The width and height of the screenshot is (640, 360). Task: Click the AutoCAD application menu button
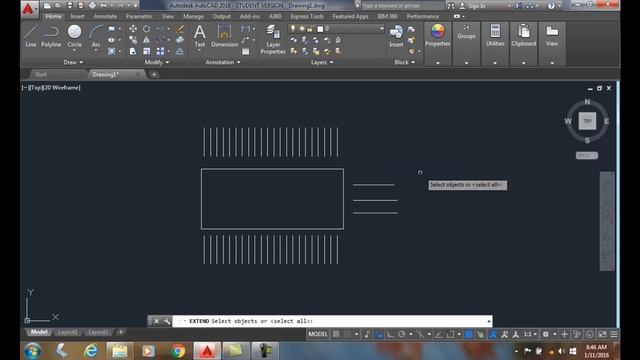tap(29, 9)
